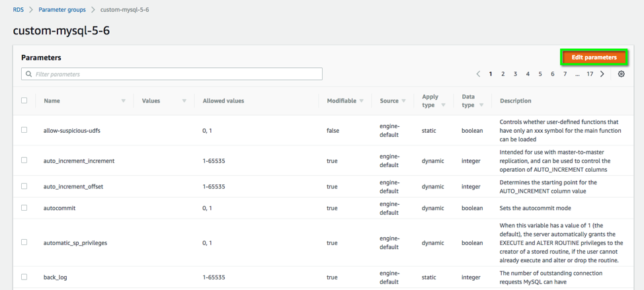
Task: Select the autocommit parameter checkbox
Action: [24, 208]
